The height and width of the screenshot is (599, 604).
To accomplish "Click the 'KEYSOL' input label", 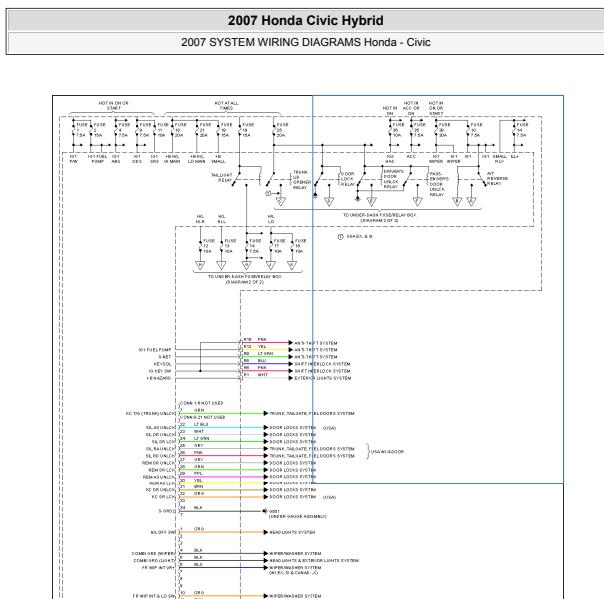I will tap(162, 364).
